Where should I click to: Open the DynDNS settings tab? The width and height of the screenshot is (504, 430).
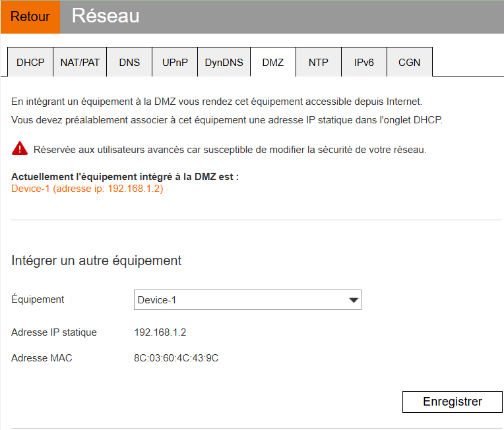224,63
